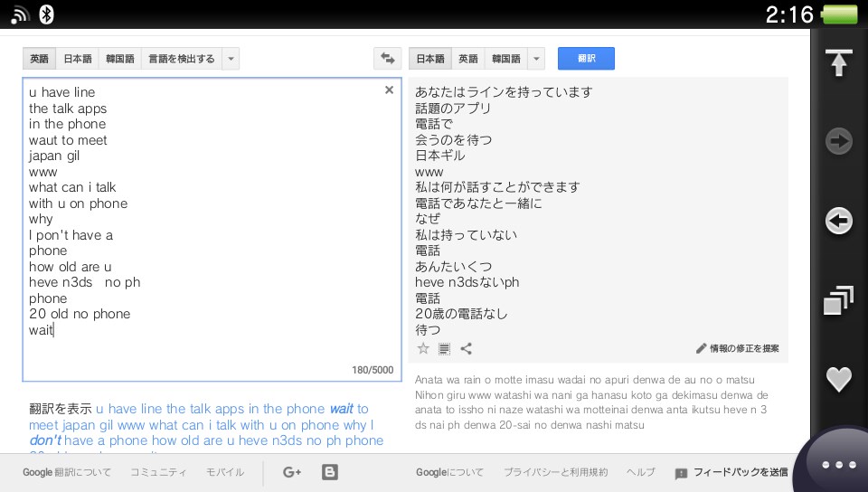Open browser windows tabs icon
Screen dimensions: 868x492
[839, 300]
